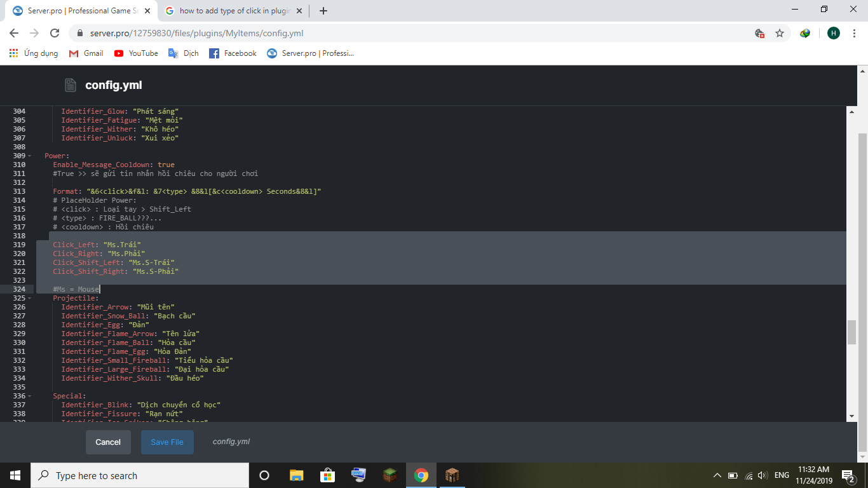Click the Cancel button
Screen dimensions: 868x488
click(108, 442)
